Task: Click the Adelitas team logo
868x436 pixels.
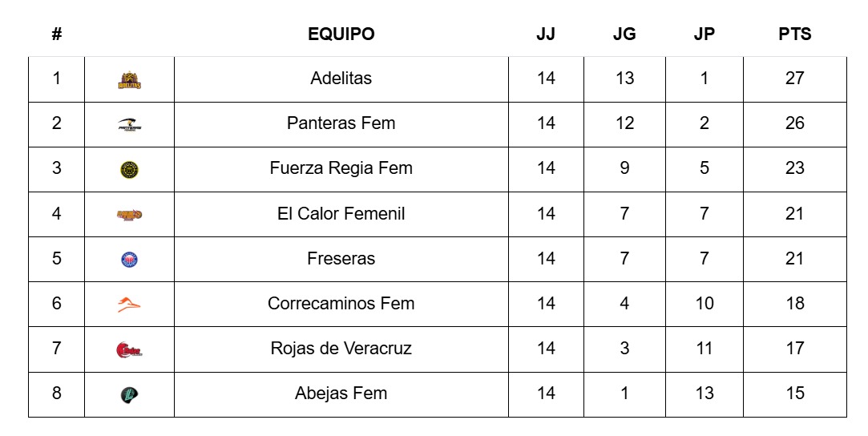Action: pyautogui.click(x=129, y=80)
